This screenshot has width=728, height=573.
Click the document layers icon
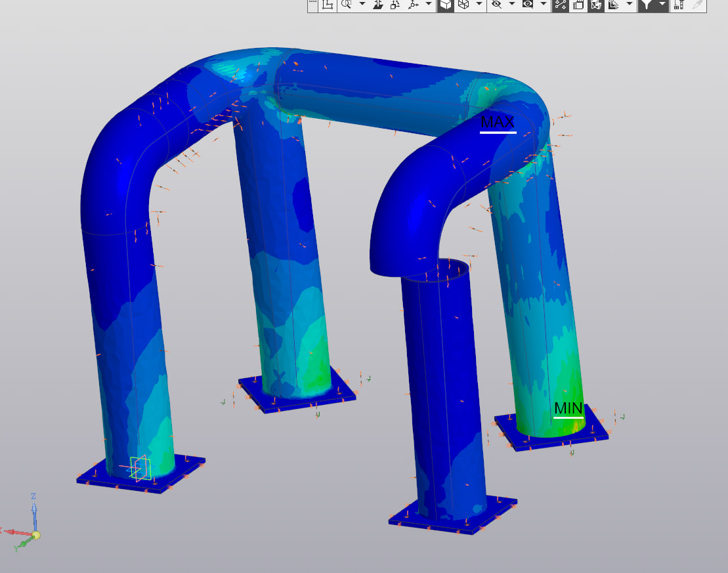(x=578, y=5)
